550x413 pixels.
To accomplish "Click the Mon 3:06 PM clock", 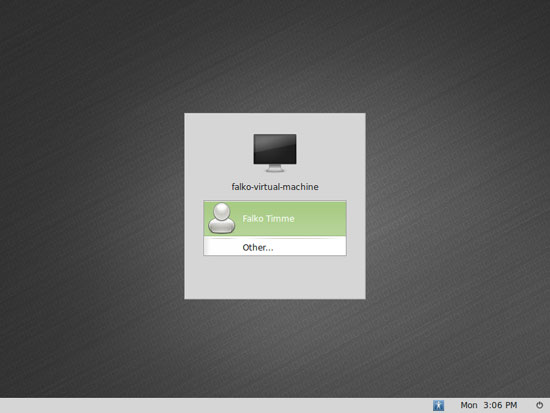I will (x=489, y=405).
